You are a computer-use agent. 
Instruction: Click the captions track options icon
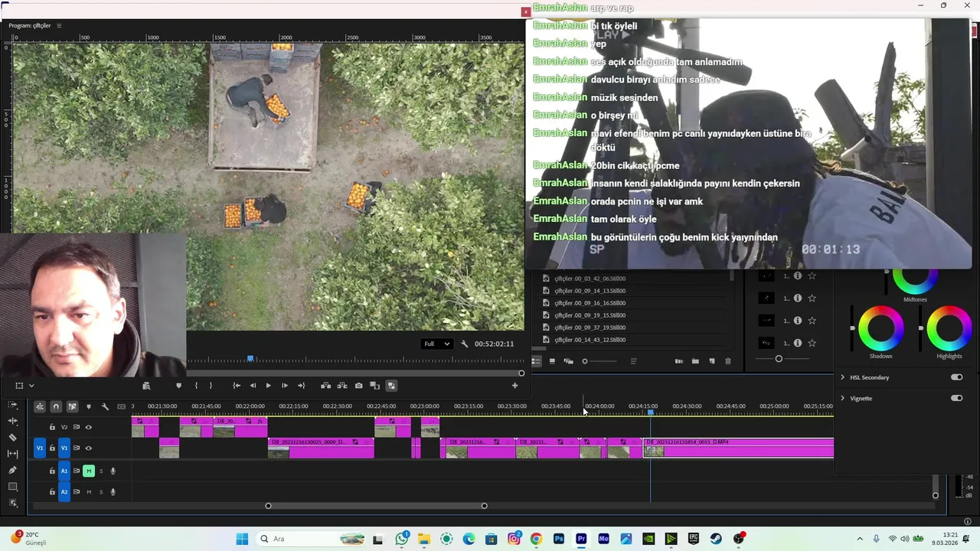(122, 406)
